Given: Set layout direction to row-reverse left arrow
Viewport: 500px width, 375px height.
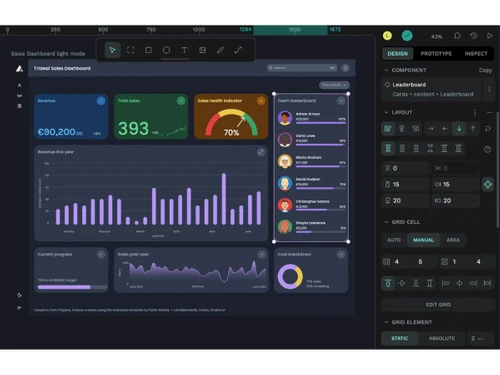Looking at the screenshot, I should click(x=445, y=129).
